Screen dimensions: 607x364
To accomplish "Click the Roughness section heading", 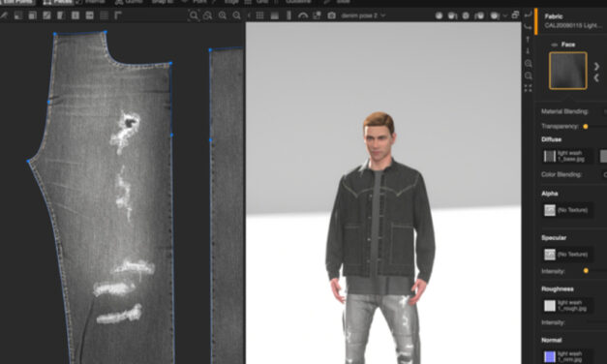I will point(557,288).
